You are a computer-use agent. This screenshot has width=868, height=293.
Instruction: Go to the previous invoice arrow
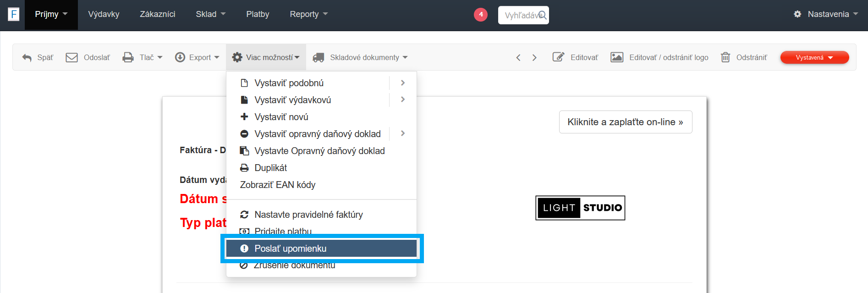coord(518,57)
